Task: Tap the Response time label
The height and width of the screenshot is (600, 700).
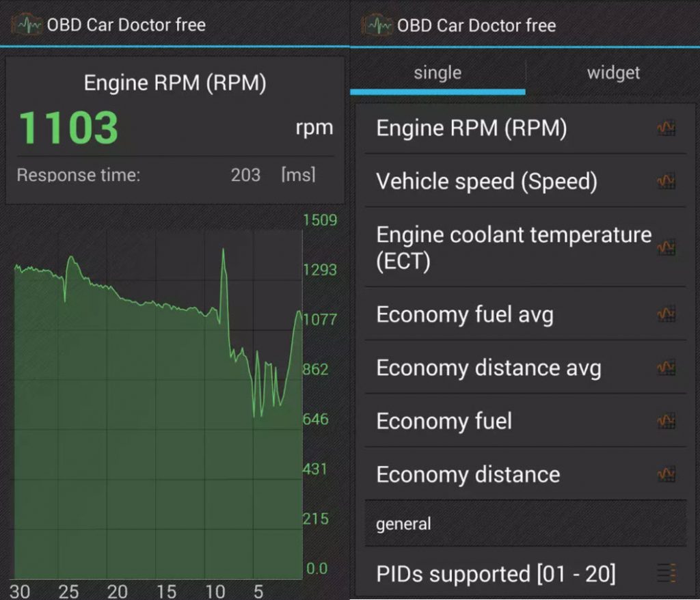Action: [x=79, y=175]
